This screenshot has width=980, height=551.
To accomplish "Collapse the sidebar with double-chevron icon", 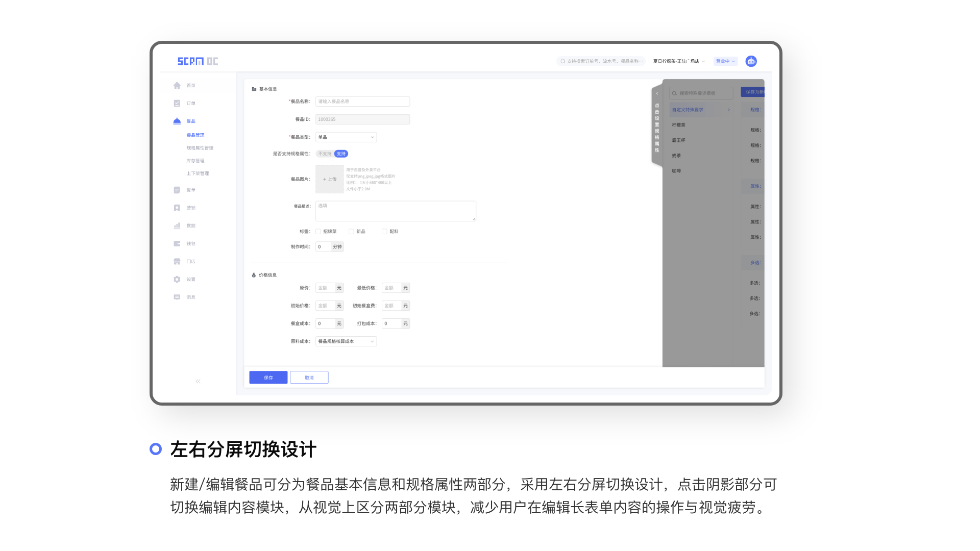I will [x=198, y=382].
